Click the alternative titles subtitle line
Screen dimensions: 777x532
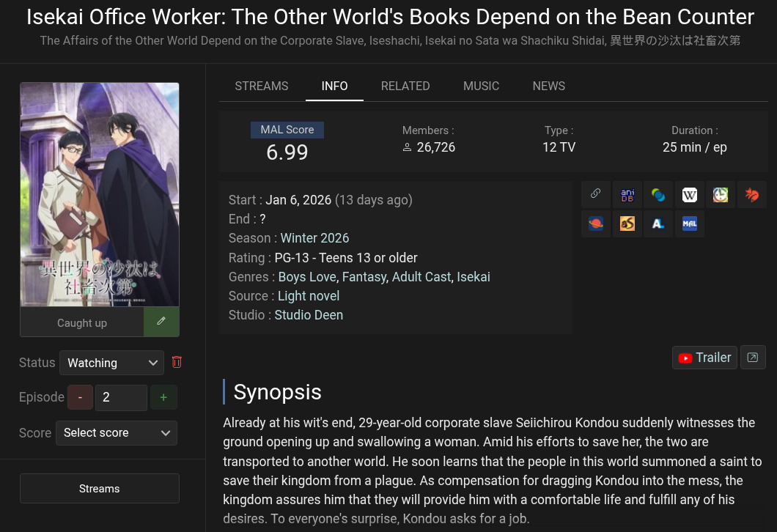tap(390, 40)
